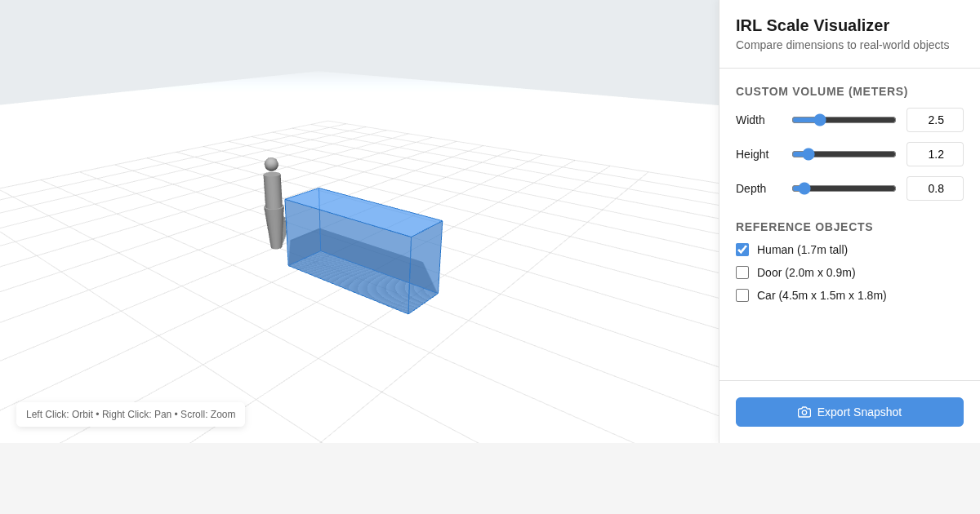The width and height of the screenshot is (980, 514).
Task: Focus the Depth value field showing 0.8
Action: (935, 188)
